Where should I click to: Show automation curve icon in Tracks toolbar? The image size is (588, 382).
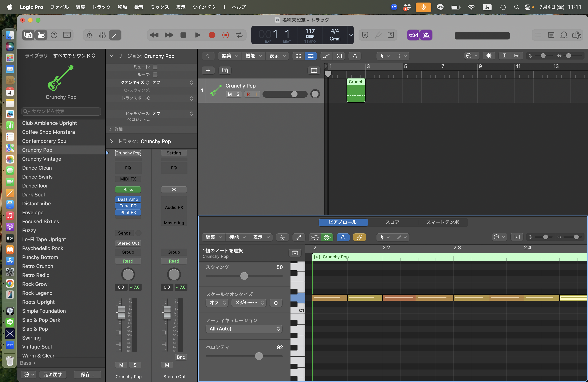(x=326, y=56)
